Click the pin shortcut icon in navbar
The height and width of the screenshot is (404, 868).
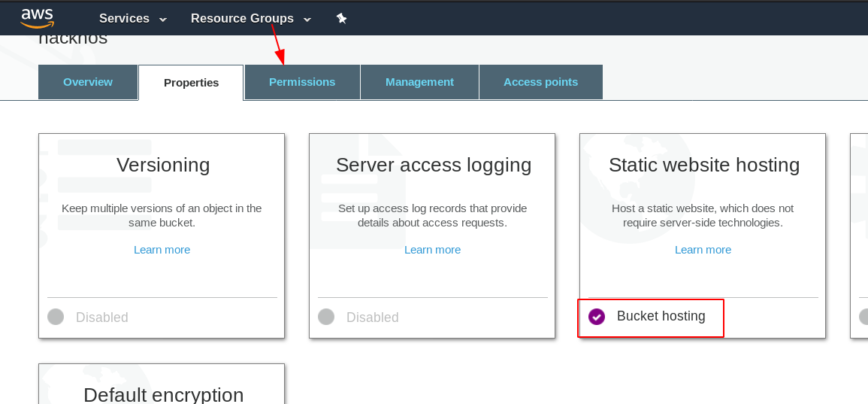[x=341, y=18]
